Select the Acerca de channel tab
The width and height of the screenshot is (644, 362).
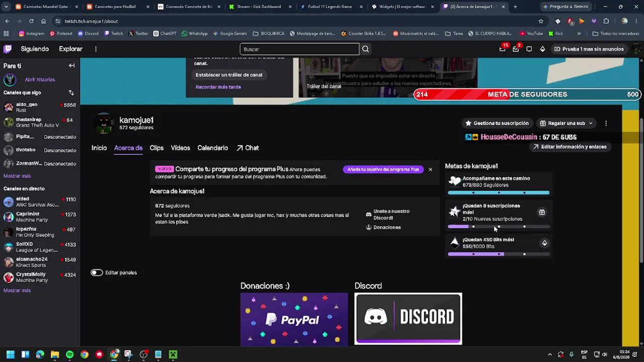128,148
